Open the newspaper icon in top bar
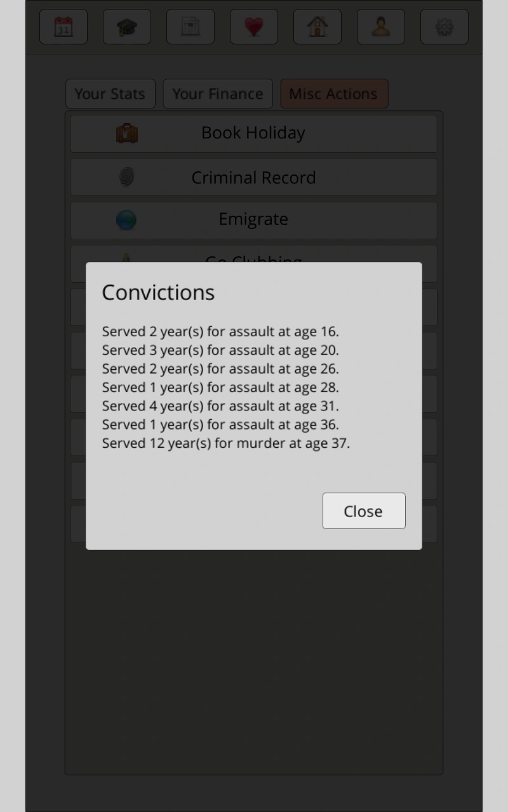 tap(190, 27)
